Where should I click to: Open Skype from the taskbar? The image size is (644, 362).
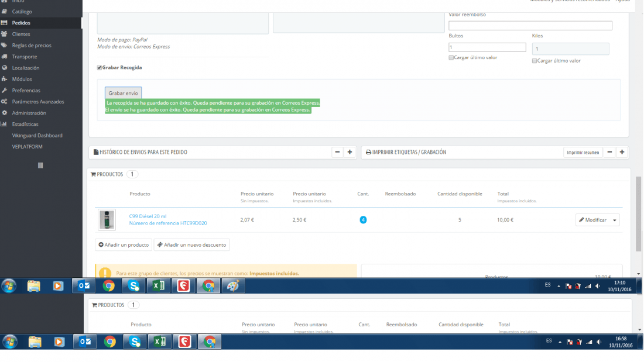point(133,285)
